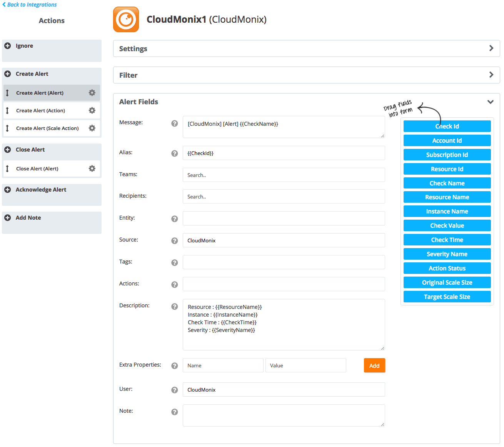Click the Target Scale Size button

pos(447,297)
